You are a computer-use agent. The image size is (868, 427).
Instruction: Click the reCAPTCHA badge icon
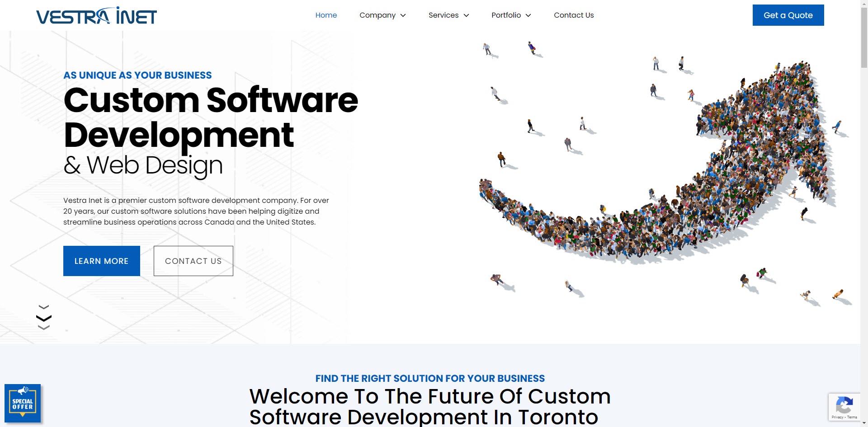click(x=844, y=404)
